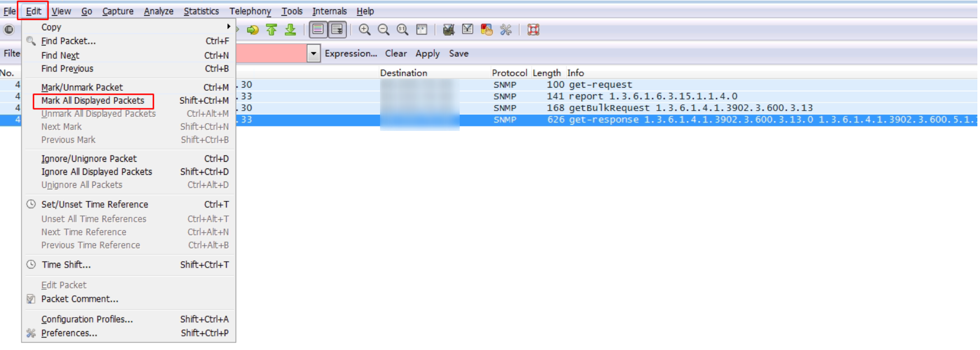
Task: Click the Resize all columns icon
Action: [422, 30]
